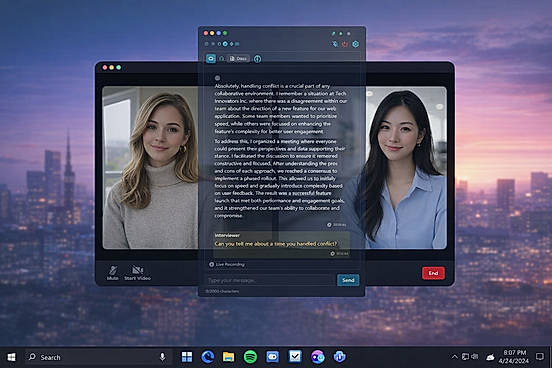The image size is (552, 368).
Task: Click the pen icon in overlay header
Action: (x=333, y=34)
